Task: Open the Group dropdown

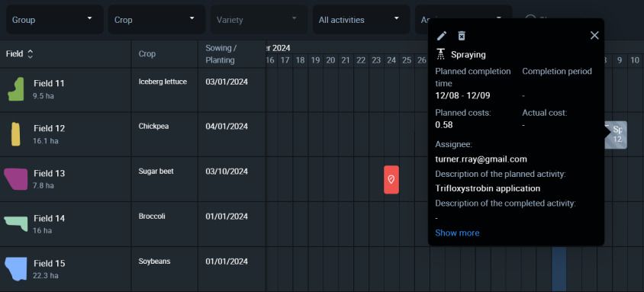Action: click(x=55, y=20)
